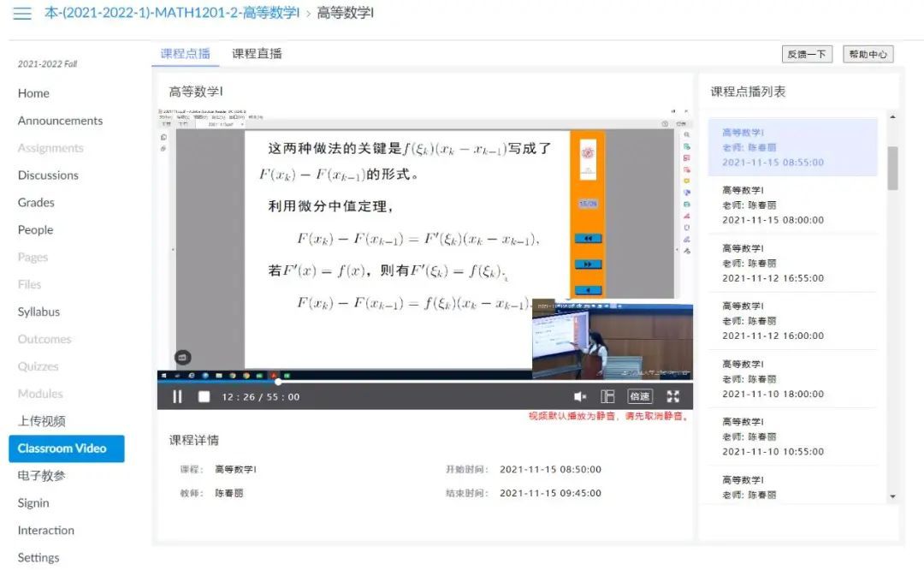Click the course breadcrumb link MATH1201-2
The height and width of the screenshot is (570, 924).
pos(171,14)
